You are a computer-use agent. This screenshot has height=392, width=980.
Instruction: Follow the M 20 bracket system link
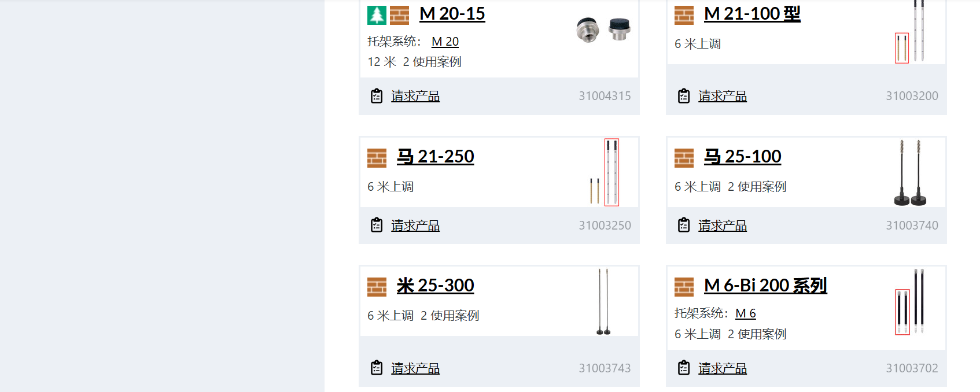click(445, 42)
